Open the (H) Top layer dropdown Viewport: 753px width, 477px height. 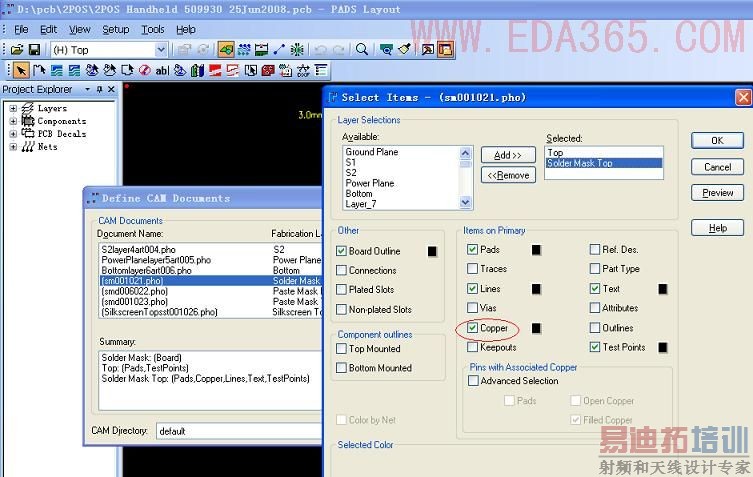pos(161,49)
